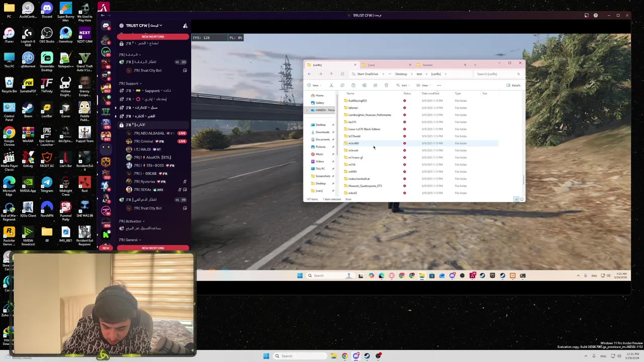644x362 pixels.
Task: Expand HAMZA - Personal tree node
Action: 308,110
